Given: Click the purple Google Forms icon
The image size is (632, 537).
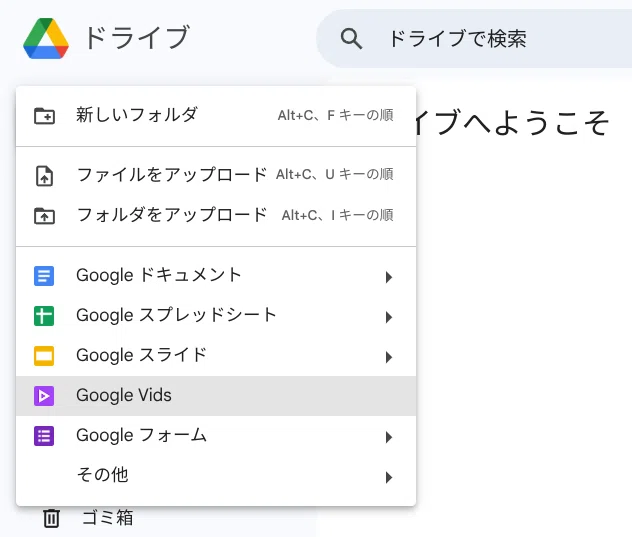Looking at the screenshot, I should (x=44, y=436).
